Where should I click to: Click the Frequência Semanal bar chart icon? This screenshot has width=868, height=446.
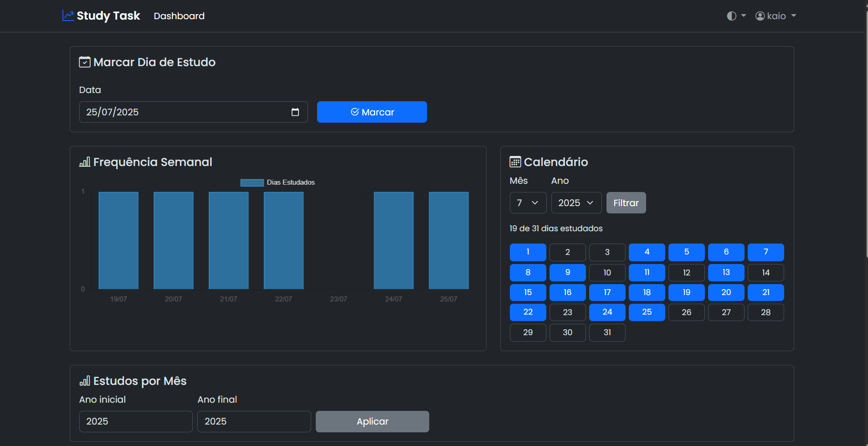tap(85, 162)
